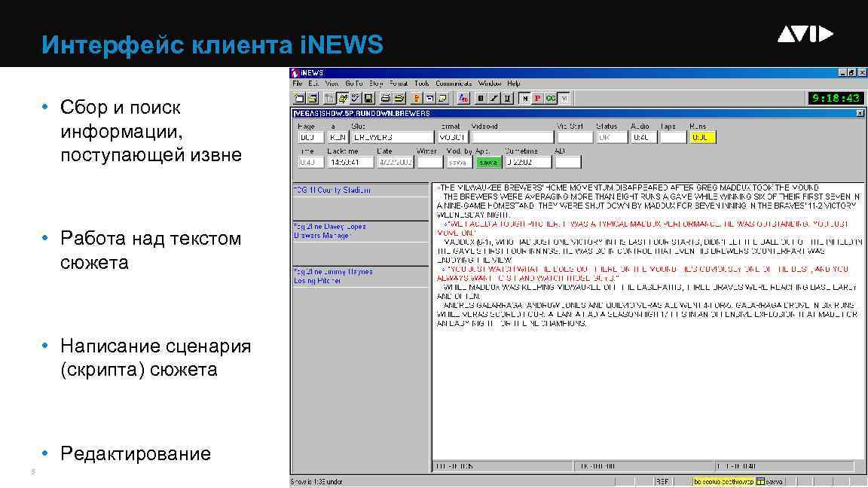This screenshot has width=868, height=488.
Task: Select the red P presenter instruction icon
Action: pos(538,98)
